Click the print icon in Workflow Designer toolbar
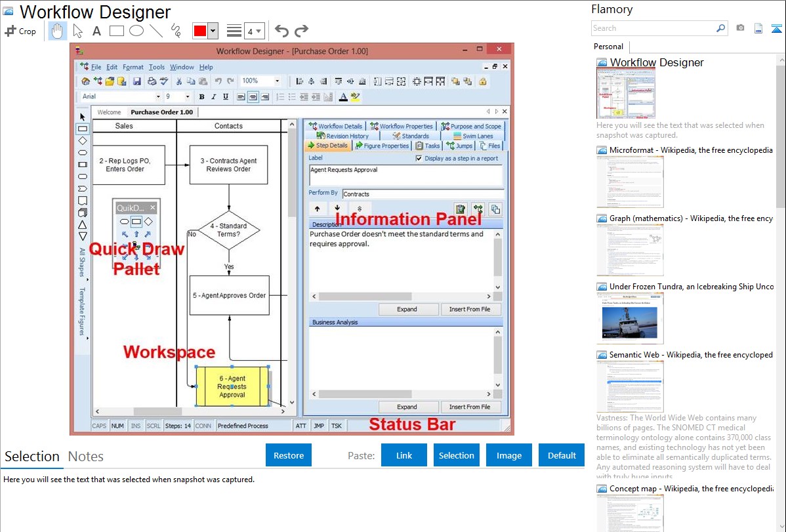Viewport: 786px width, 532px height. pyautogui.click(x=152, y=81)
